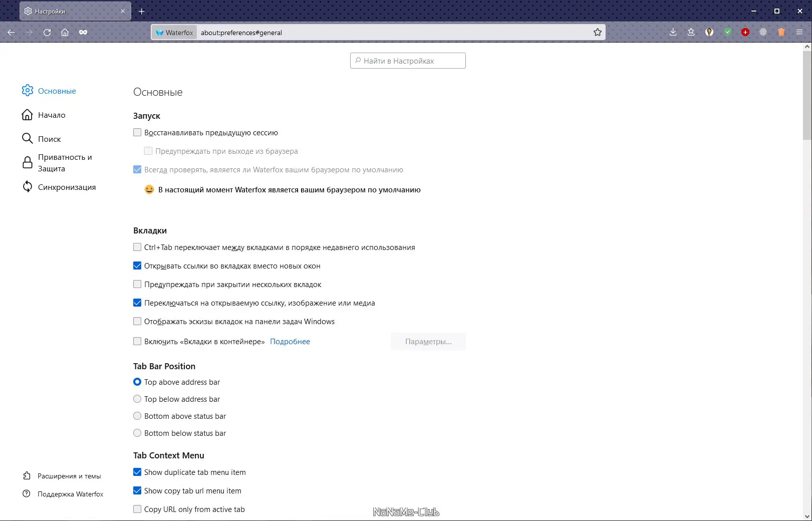812x521 pixels.
Task: Click the Основные page heading
Action: pos(158,92)
